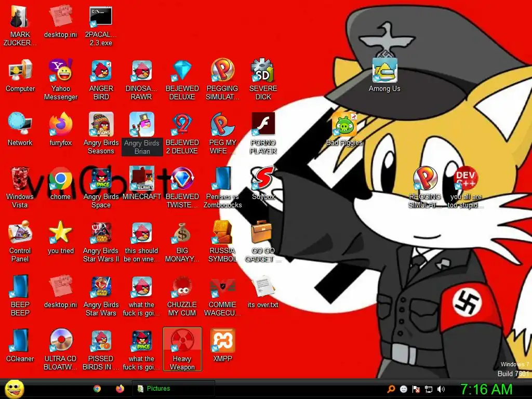
Task: Select the DINOSA... RAWR icon
Action: (x=141, y=79)
